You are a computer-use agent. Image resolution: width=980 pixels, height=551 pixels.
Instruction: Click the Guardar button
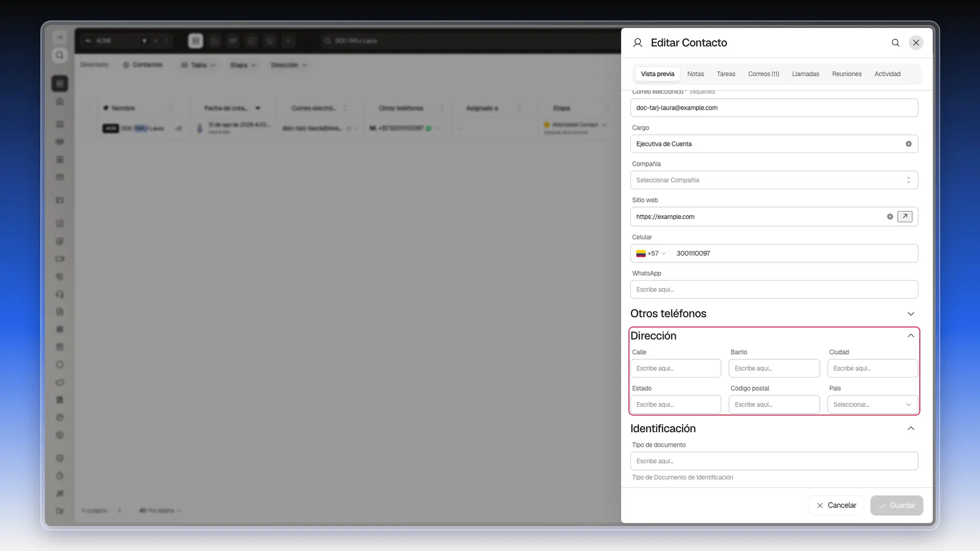(x=896, y=506)
